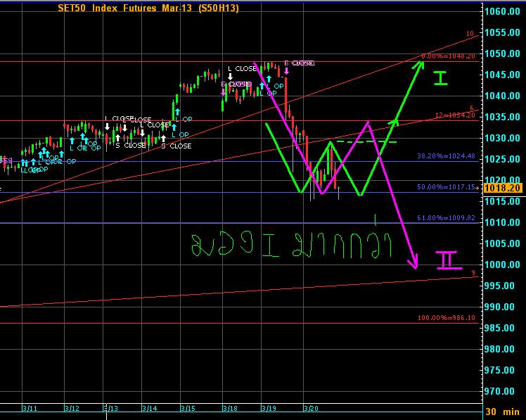This screenshot has height=420, width=526.
Task: Select the magenta Roman numeral II label
Action: 448,260
